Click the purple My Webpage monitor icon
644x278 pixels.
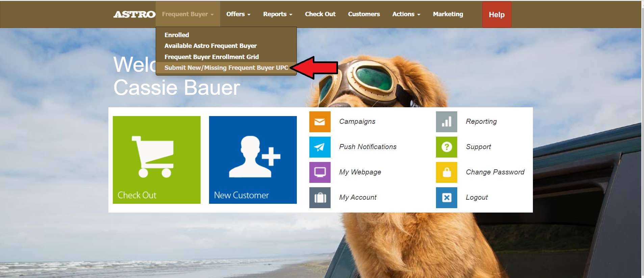320,172
